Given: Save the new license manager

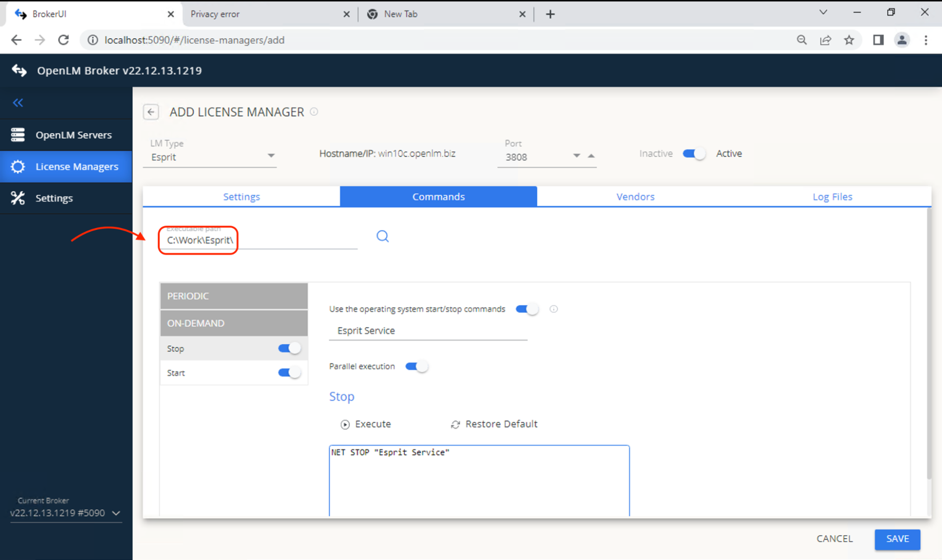Looking at the screenshot, I should click(x=897, y=539).
